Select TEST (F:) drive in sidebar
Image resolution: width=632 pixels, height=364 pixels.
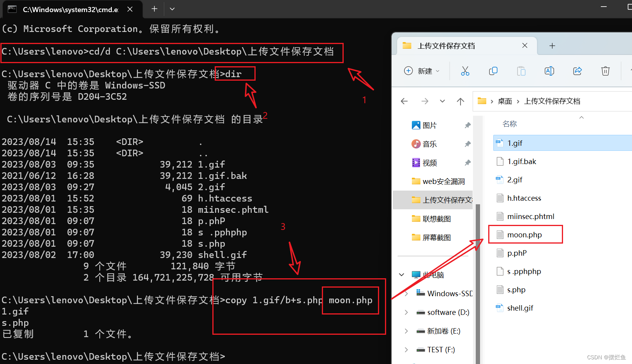tap(435, 350)
